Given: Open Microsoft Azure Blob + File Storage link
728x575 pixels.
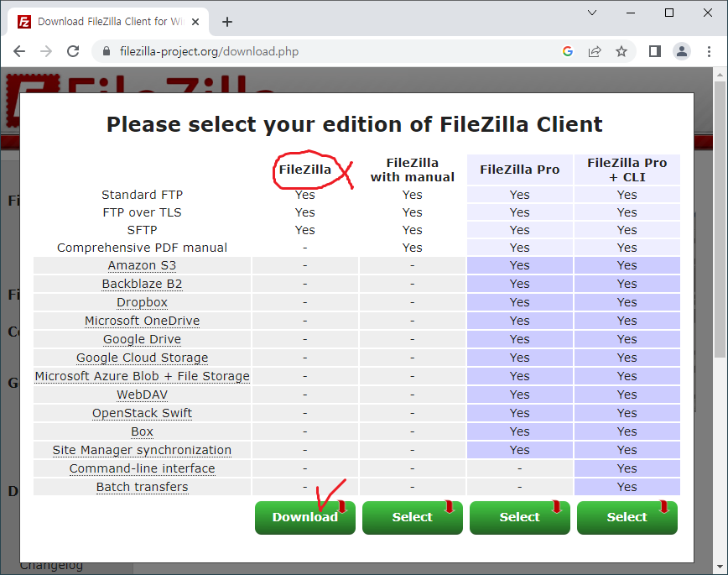Looking at the screenshot, I should [142, 376].
